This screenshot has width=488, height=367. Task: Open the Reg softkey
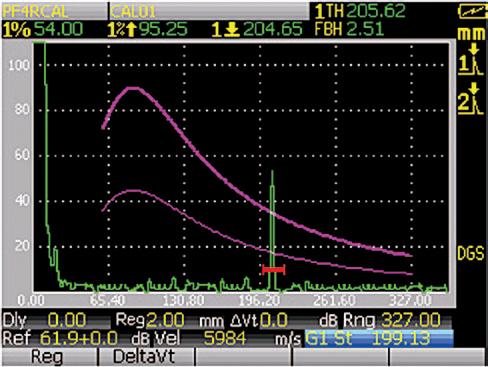pyautogui.click(x=47, y=357)
